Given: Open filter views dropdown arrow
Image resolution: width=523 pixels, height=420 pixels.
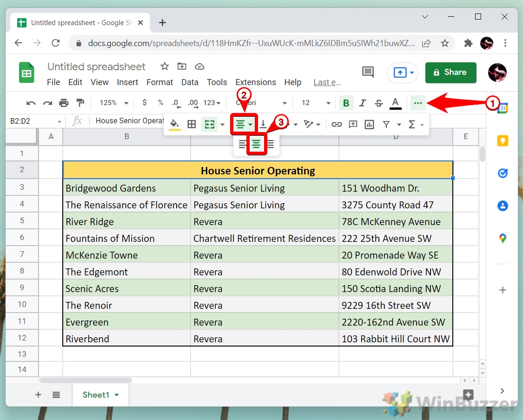Looking at the screenshot, I should pos(399,125).
